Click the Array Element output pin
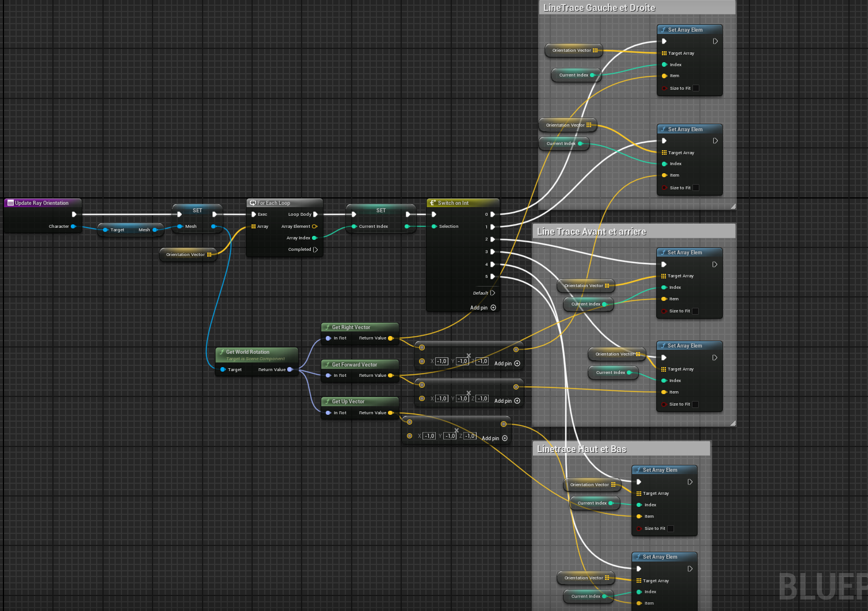Image resolution: width=868 pixels, height=611 pixels. click(315, 227)
